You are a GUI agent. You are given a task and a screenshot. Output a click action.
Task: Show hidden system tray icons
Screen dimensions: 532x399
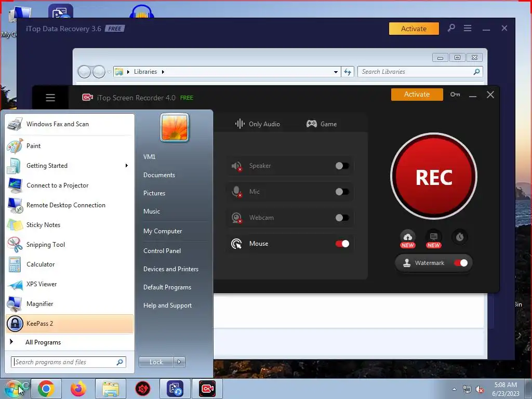(x=454, y=389)
